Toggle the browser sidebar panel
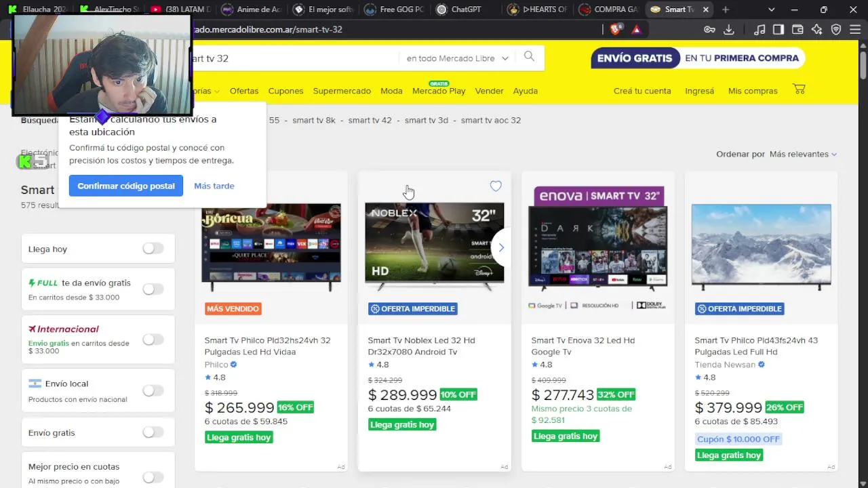This screenshot has height=488, width=868. click(x=778, y=29)
